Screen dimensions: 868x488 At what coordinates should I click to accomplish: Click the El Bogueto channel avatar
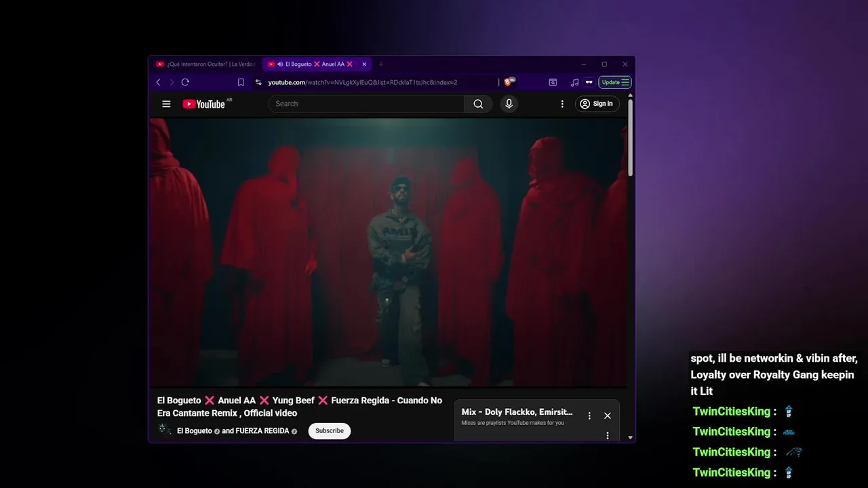(165, 430)
